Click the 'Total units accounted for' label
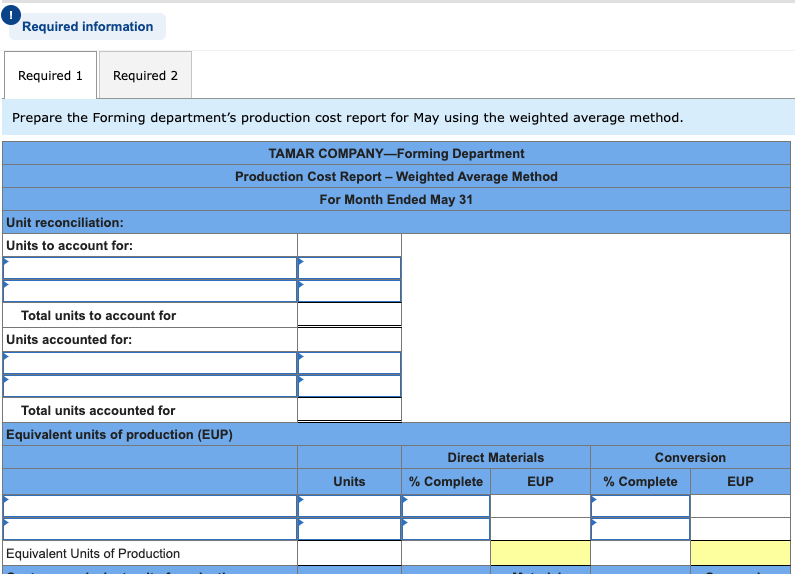This screenshot has width=795, height=579. [x=98, y=410]
